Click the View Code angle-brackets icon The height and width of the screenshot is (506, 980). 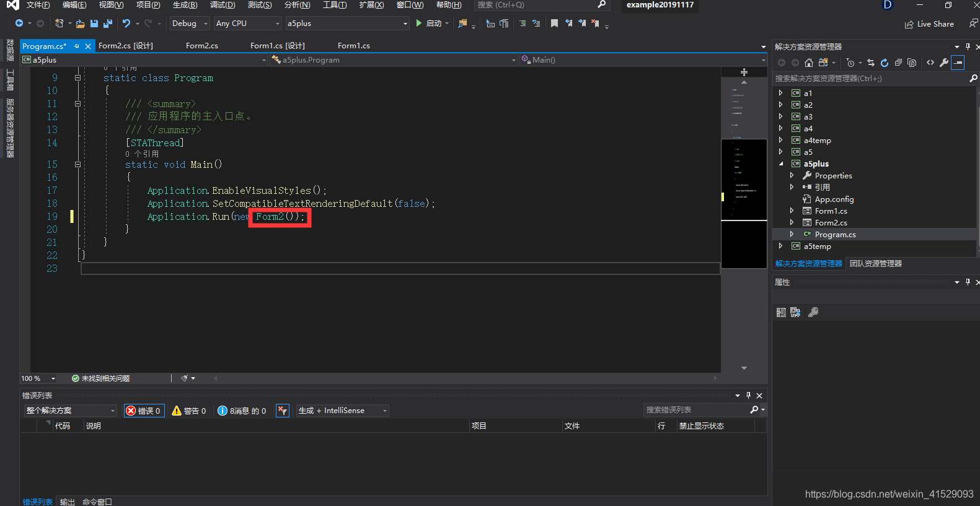pos(930,63)
